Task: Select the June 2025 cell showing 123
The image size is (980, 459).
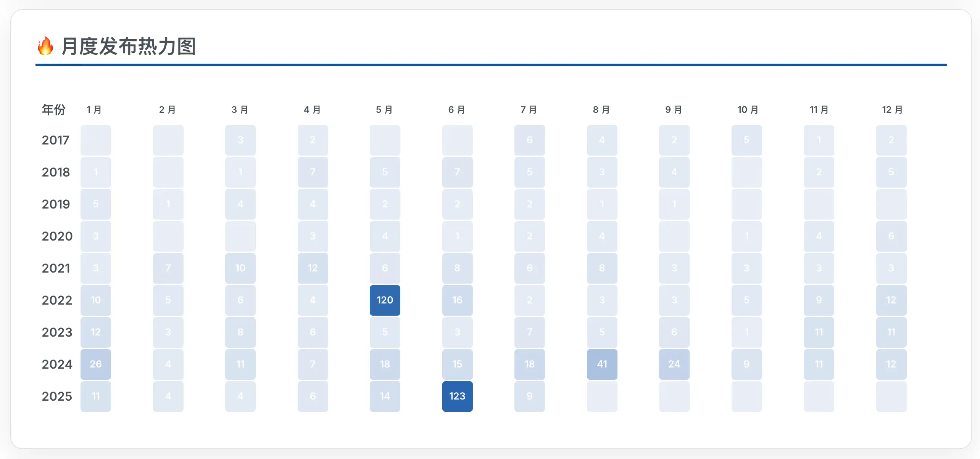Action: point(457,396)
